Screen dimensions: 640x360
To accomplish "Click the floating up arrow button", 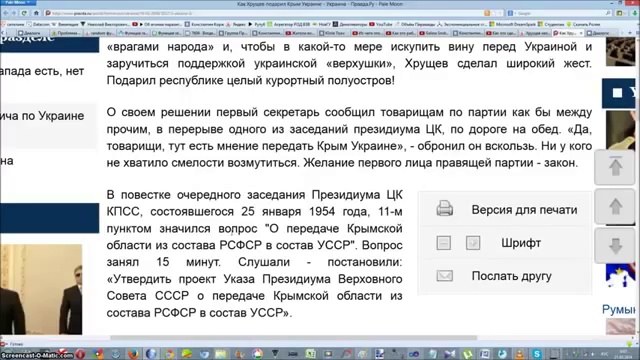I will pyautogui.click(x=616, y=207).
